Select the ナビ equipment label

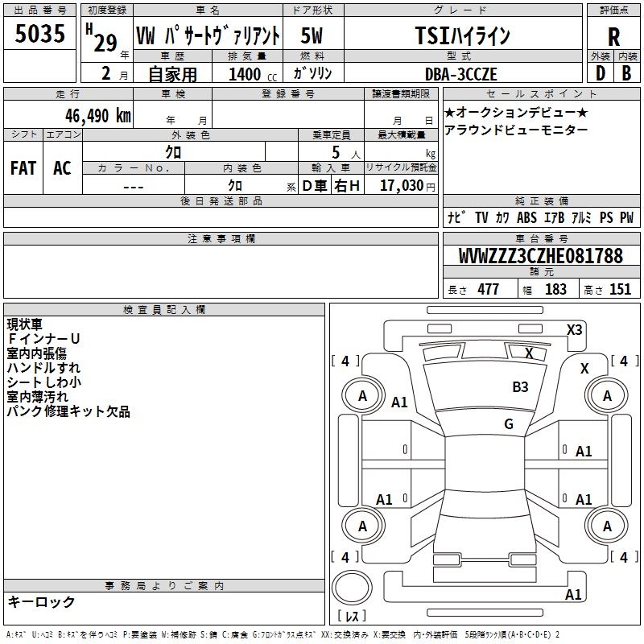(x=456, y=217)
